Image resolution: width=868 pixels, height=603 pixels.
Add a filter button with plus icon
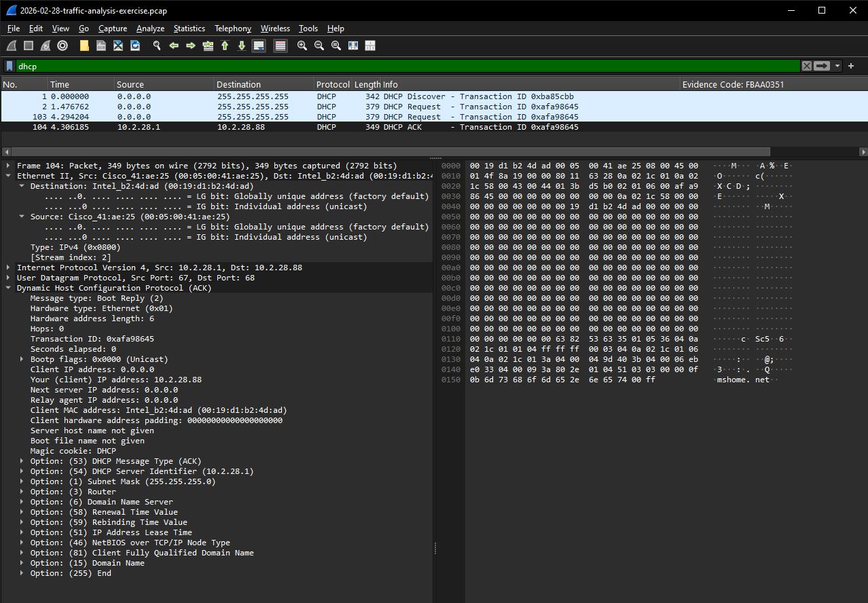(x=851, y=66)
